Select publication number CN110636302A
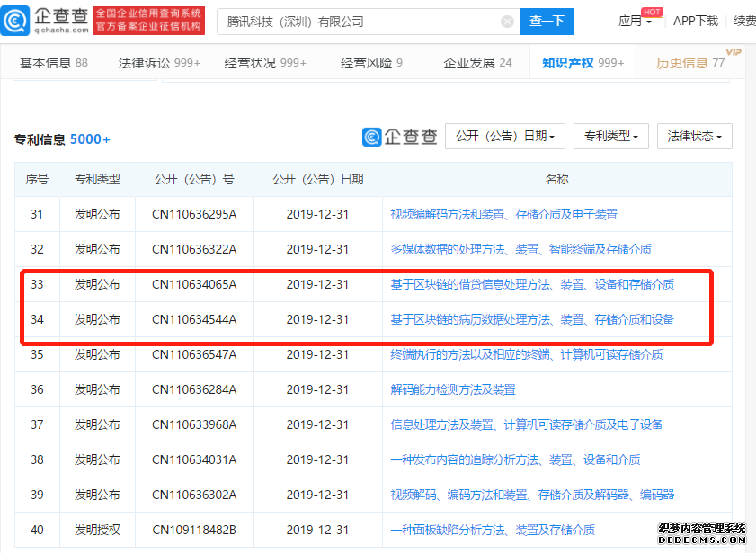Screen dimensions: 756x553 (x=194, y=495)
